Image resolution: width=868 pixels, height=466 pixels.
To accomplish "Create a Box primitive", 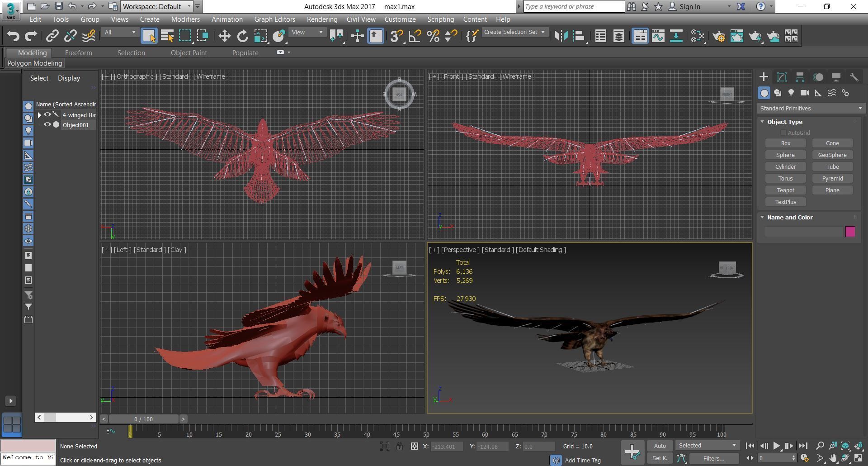I will (785, 143).
